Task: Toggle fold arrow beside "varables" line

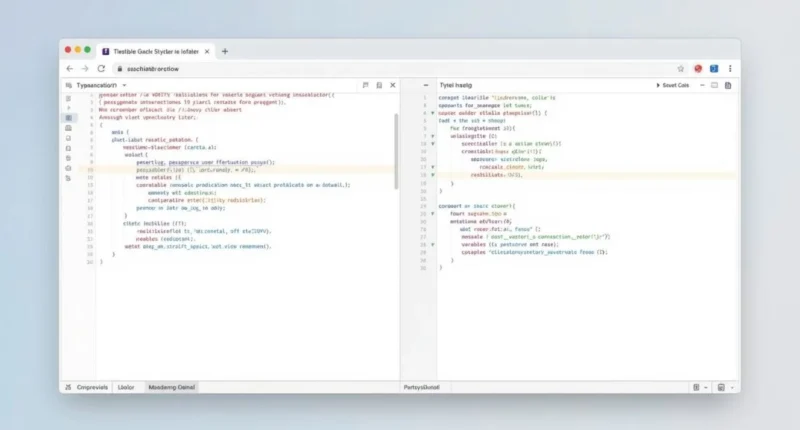Action: click(x=433, y=245)
